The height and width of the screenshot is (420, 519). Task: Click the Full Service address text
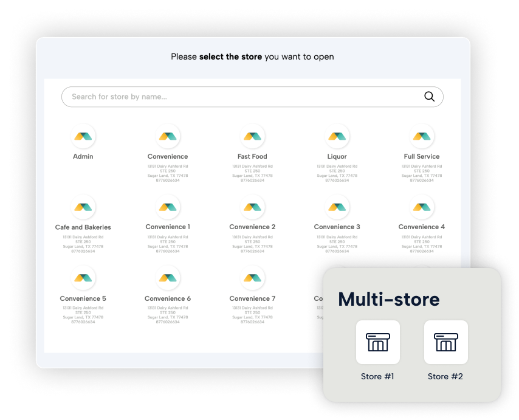[x=422, y=173]
